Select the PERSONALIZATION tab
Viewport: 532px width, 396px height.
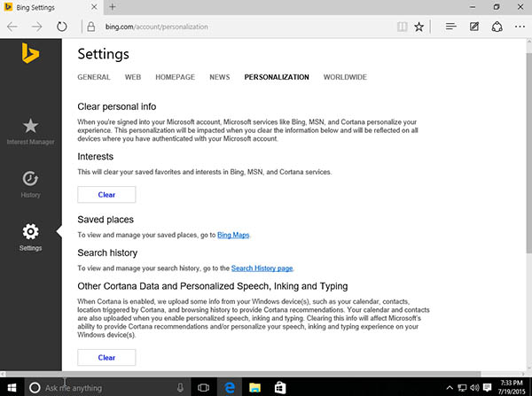click(x=277, y=77)
